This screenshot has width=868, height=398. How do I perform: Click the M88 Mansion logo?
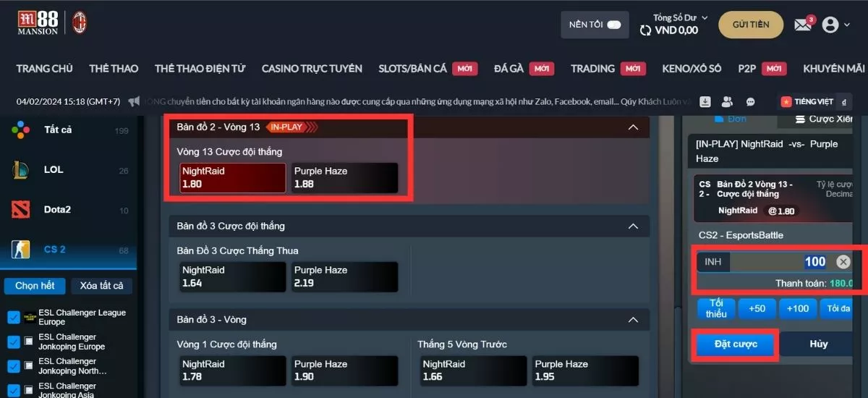(38, 23)
